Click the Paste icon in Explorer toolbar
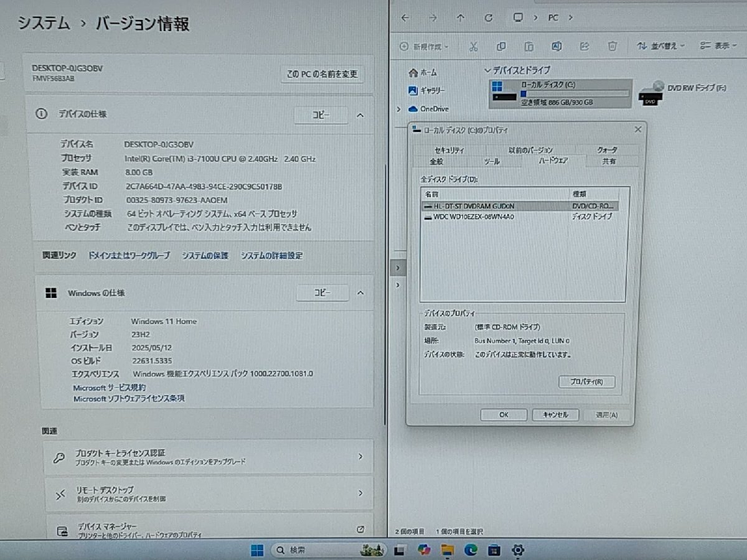Screen dimensions: 747x560 pos(529,46)
